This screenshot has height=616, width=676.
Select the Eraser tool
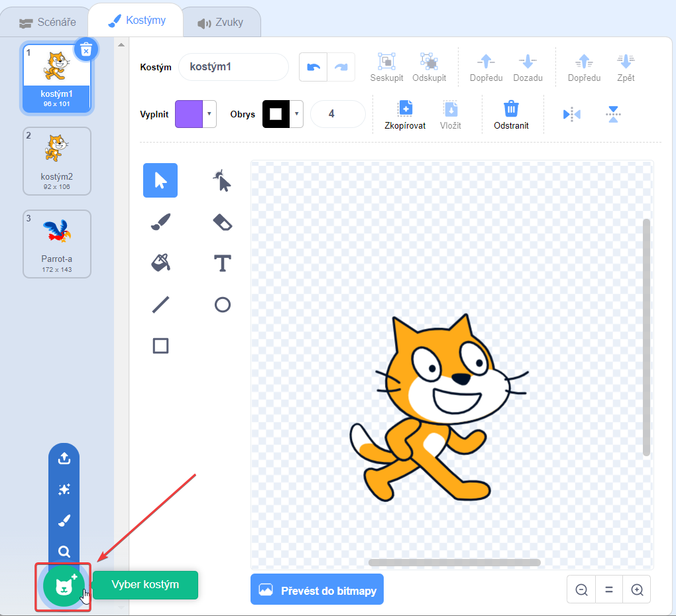222,221
